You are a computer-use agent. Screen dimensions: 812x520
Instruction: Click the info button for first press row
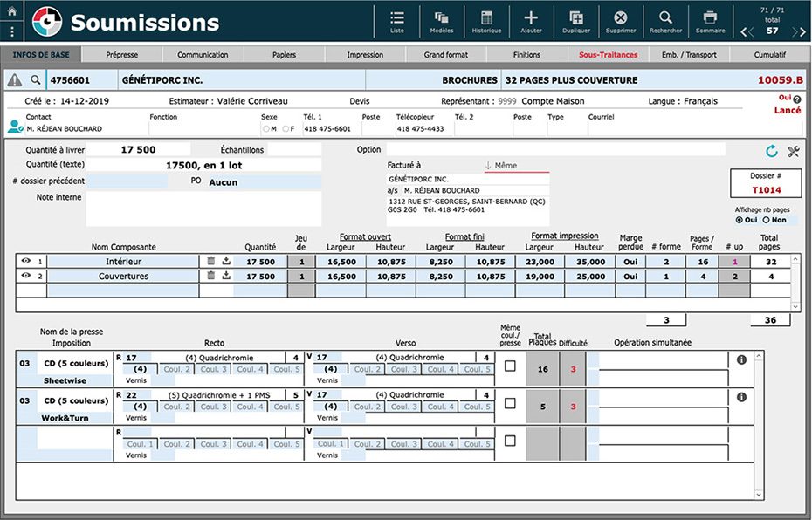[x=742, y=359]
